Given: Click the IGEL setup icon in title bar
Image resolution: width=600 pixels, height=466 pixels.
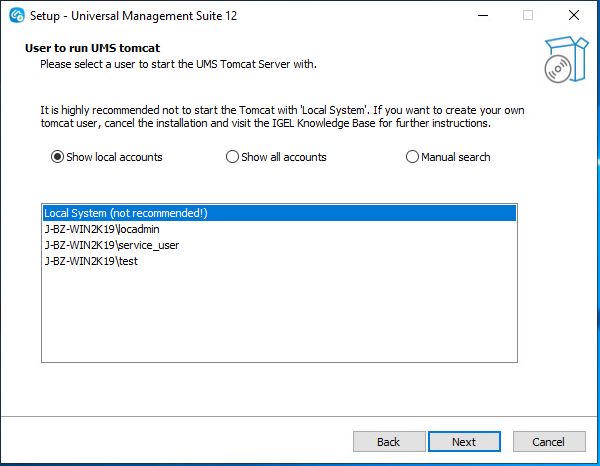Looking at the screenshot, I should (x=15, y=15).
